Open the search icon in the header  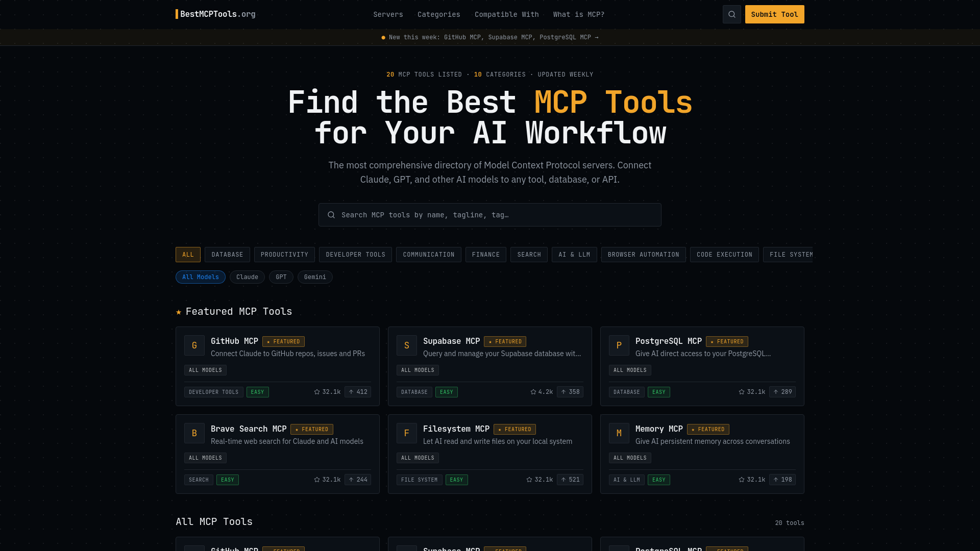[731, 14]
